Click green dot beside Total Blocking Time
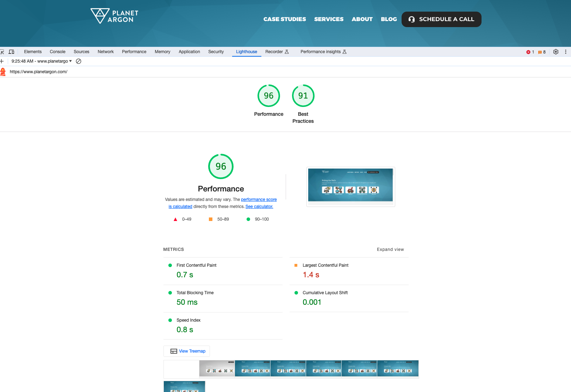Viewport: 571px width, 392px height. [170, 293]
